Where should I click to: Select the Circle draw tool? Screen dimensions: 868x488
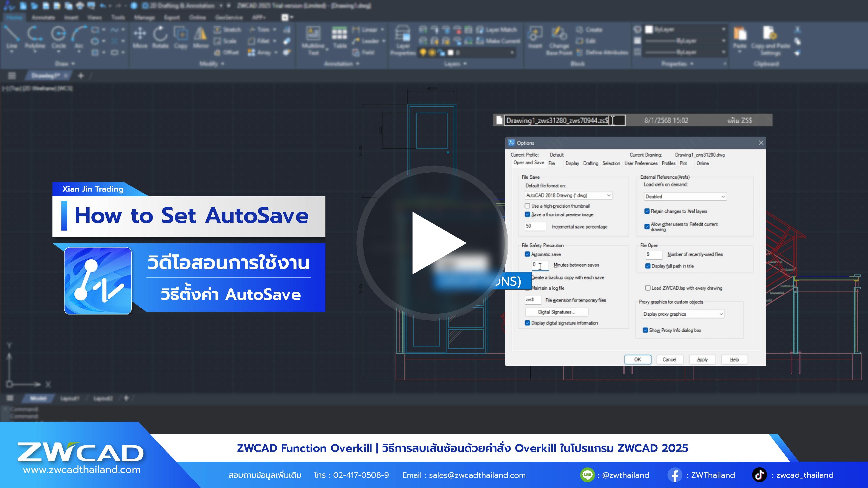tap(58, 34)
